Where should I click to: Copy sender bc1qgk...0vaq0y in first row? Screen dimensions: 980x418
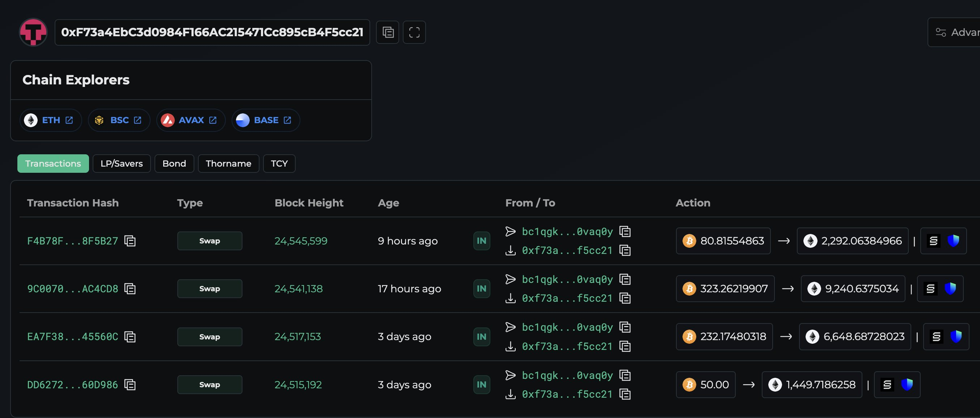click(x=625, y=231)
